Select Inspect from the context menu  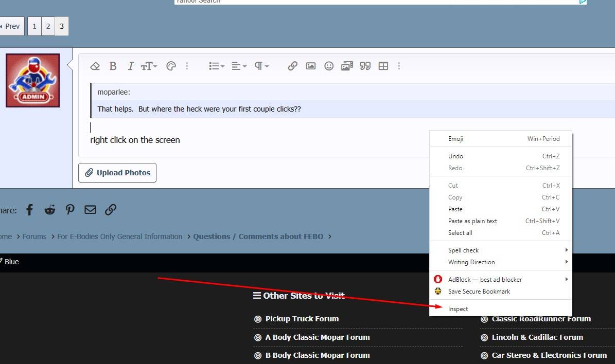458,309
